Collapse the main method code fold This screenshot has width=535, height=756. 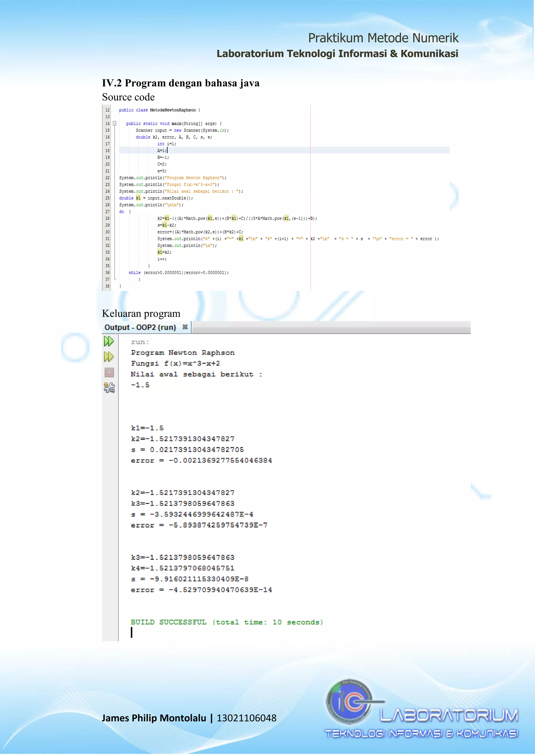tap(115, 123)
